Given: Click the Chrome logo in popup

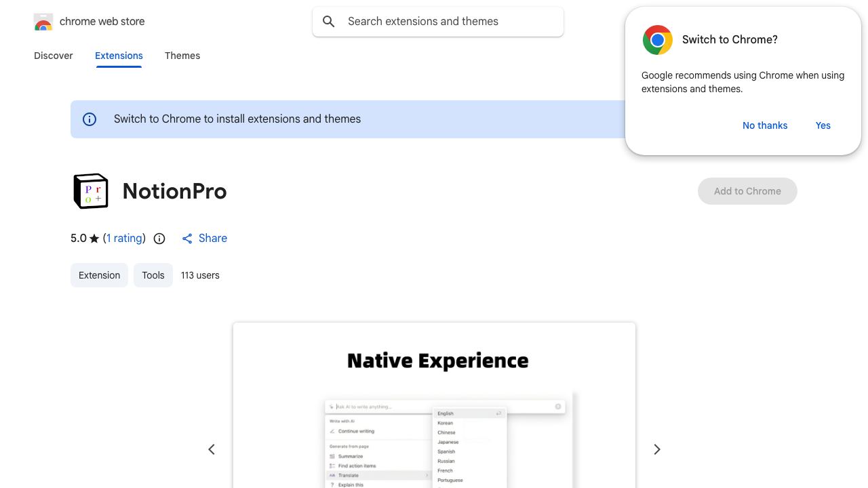Looking at the screenshot, I should [x=657, y=40].
